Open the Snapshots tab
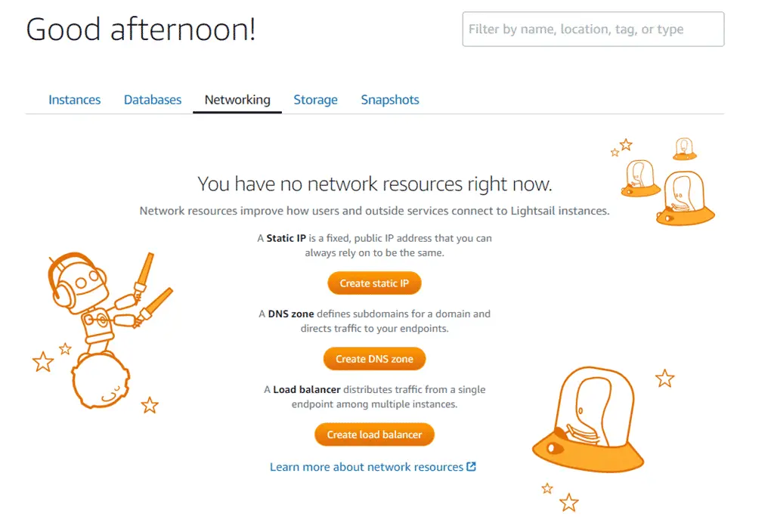The height and width of the screenshot is (532, 774). tap(390, 100)
